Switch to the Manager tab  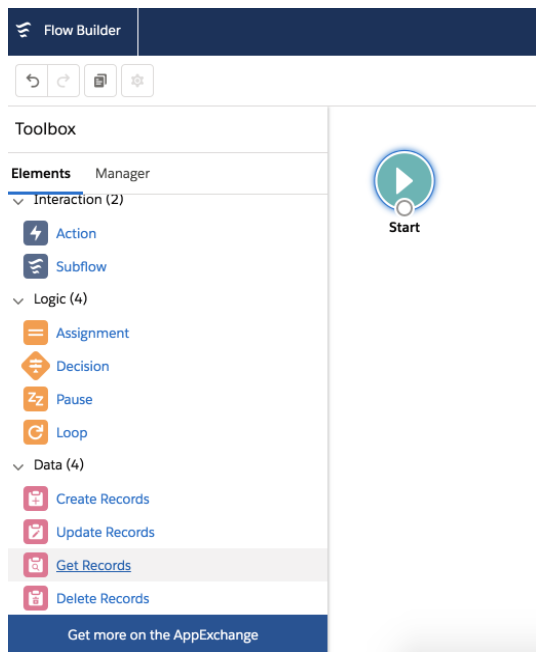[122, 173]
